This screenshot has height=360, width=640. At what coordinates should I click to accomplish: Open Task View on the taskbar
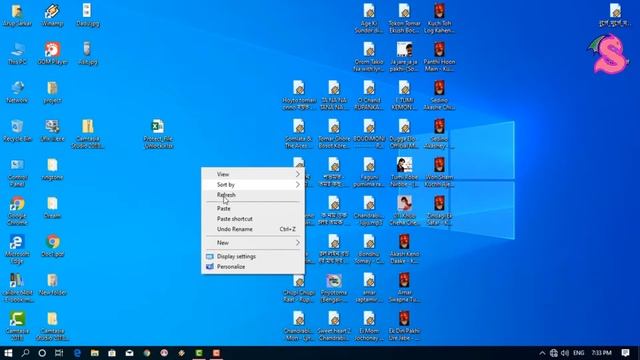[59, 353]
